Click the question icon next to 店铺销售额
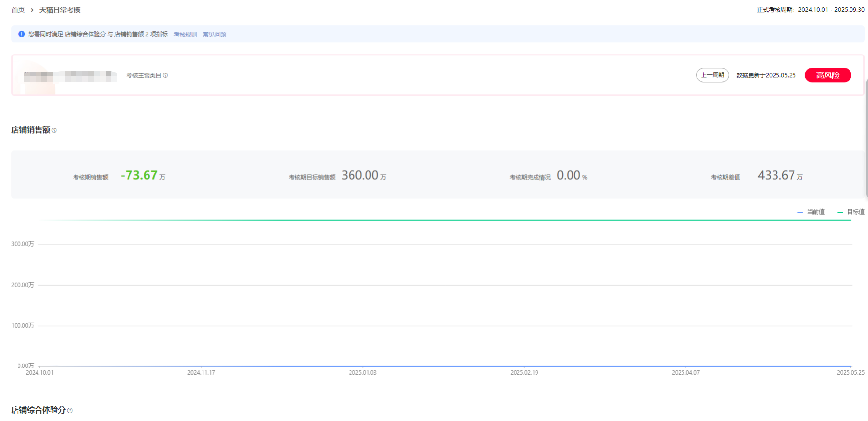 (x=54, y=130)
